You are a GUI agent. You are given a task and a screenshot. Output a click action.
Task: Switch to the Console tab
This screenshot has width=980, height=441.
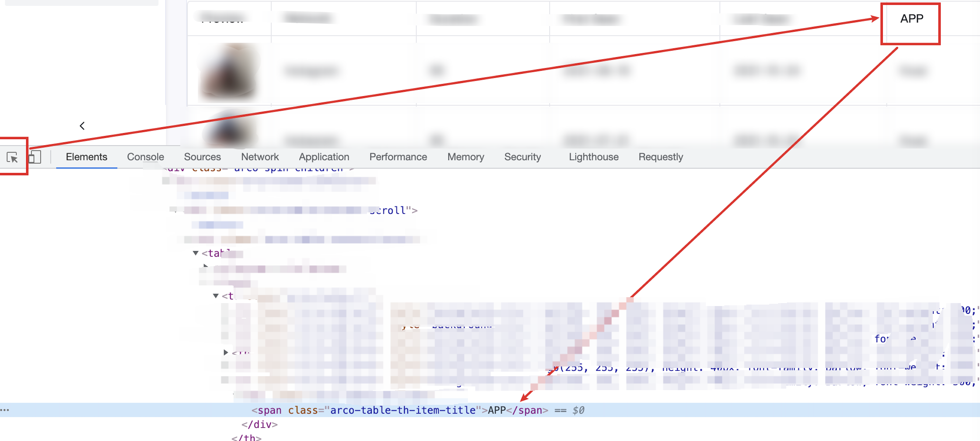[145, 157]
